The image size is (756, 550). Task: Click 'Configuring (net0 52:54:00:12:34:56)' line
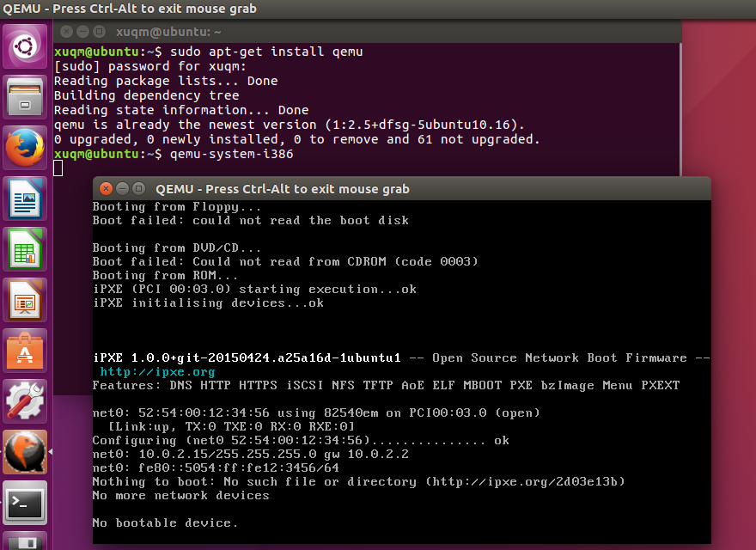(x=301, y=441)
